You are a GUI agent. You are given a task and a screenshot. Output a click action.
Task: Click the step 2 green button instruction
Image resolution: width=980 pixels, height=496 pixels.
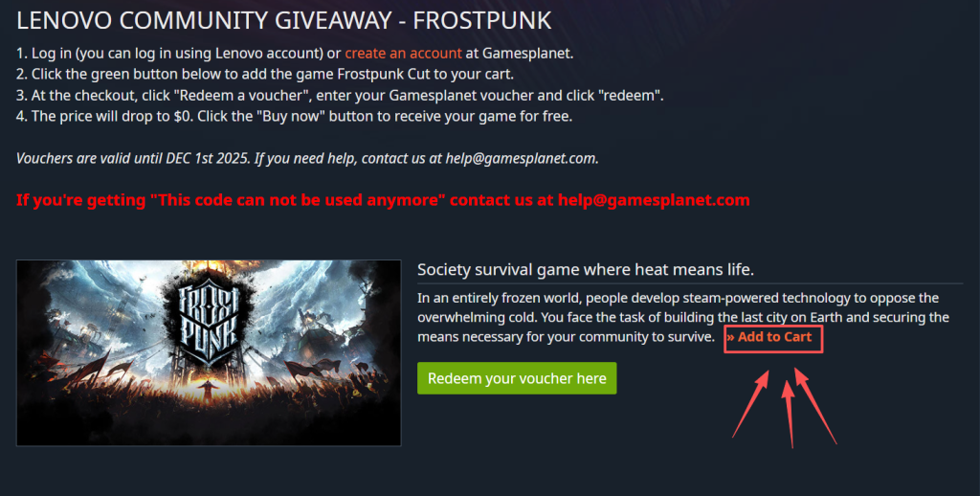(265, 74)
